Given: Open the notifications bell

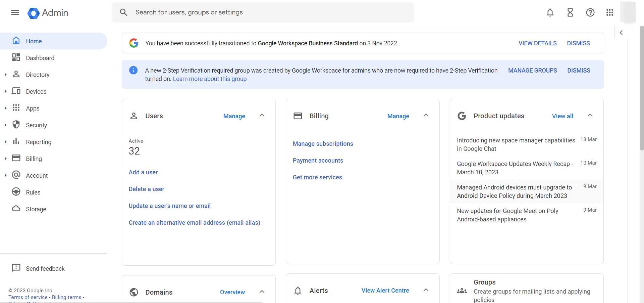Looking at the screenshot, I should [550, 12].
